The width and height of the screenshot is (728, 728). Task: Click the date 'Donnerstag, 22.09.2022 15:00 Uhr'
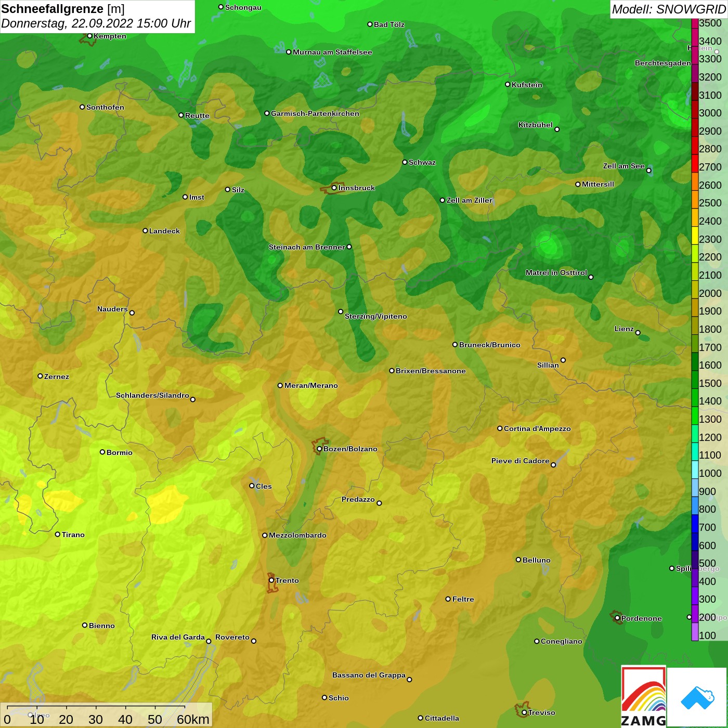(x=96, y=23)
